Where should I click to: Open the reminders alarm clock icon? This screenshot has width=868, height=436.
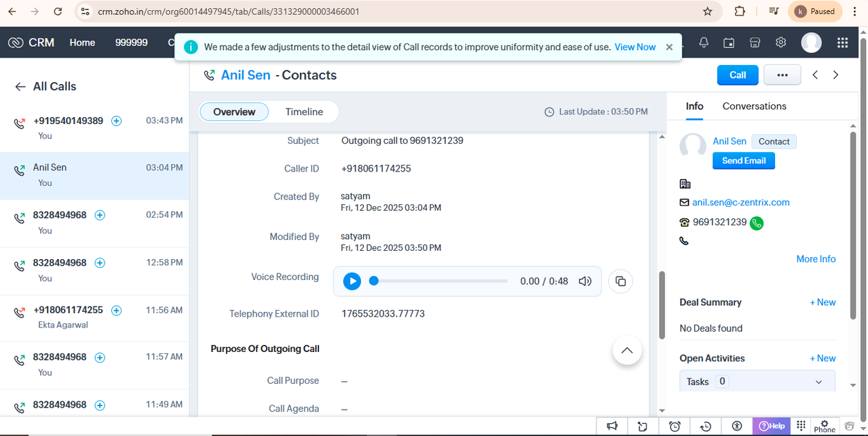coord(675,426)
